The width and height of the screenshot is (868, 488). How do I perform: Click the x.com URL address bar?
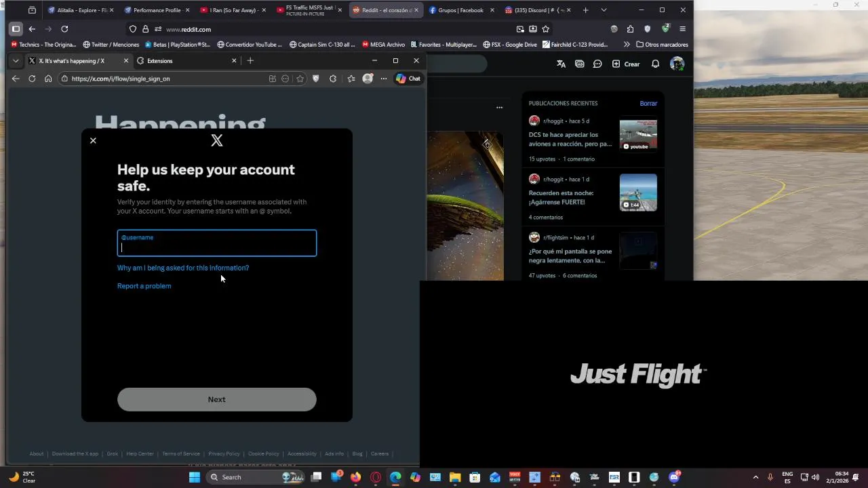pyautogui.click(x=163, y=79)
